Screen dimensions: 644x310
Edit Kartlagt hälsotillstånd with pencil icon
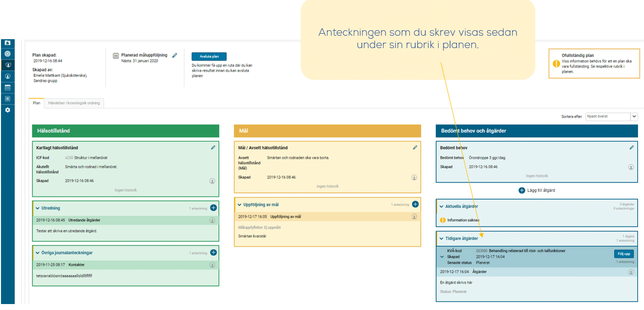213,147
